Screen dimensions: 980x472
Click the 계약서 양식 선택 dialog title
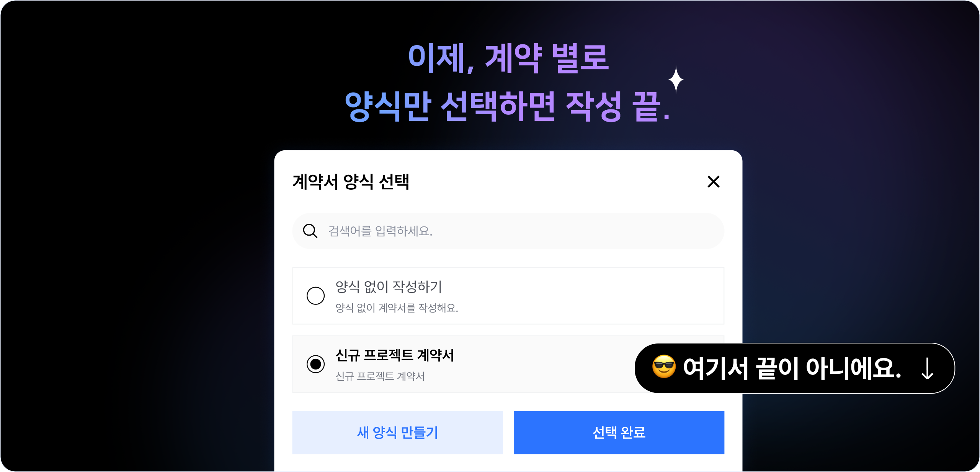click(x=351, y=182)
